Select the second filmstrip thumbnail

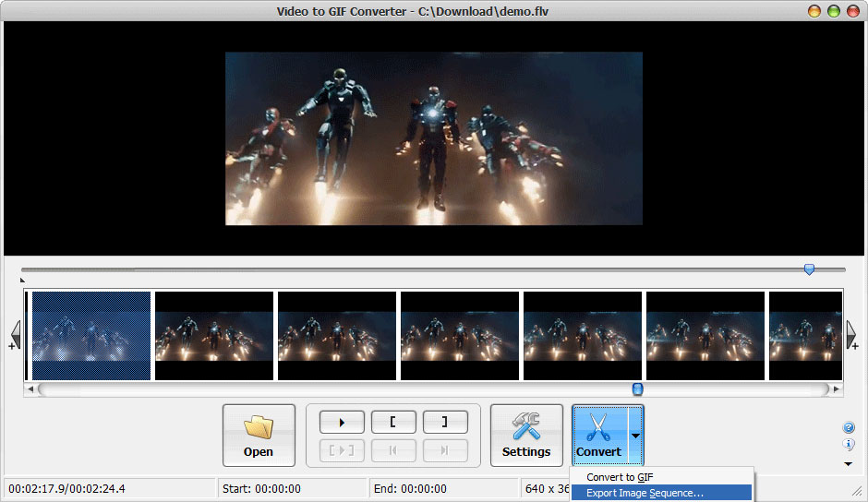pyautogui.click(x=214, y=335)
